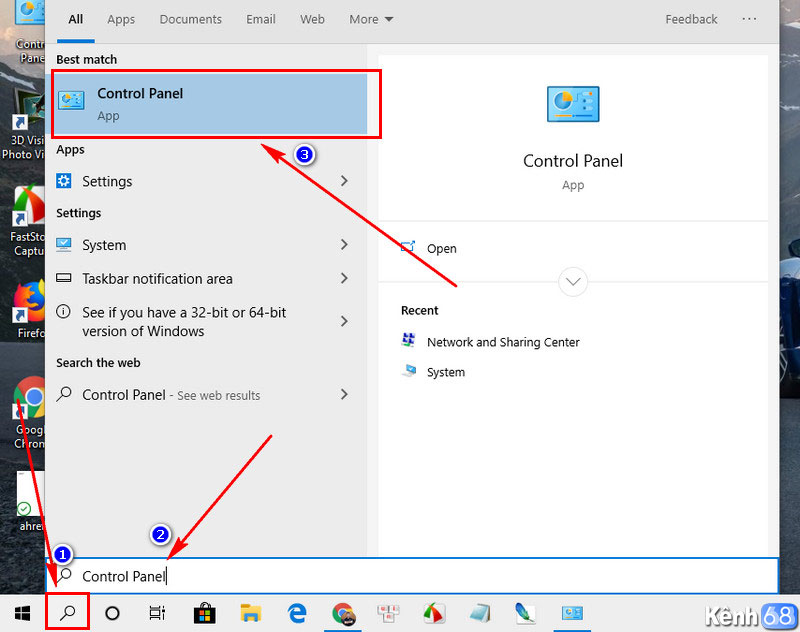Switch to the Apps search tab
Image resolution: width=800 pixels, height=632 pixels.
(121, 19)
